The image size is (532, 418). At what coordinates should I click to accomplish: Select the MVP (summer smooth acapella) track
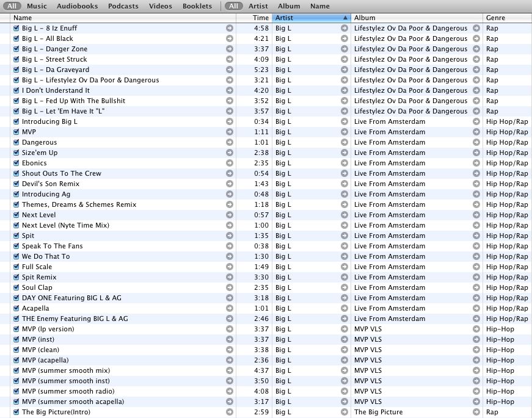click(x=73, y=402)
